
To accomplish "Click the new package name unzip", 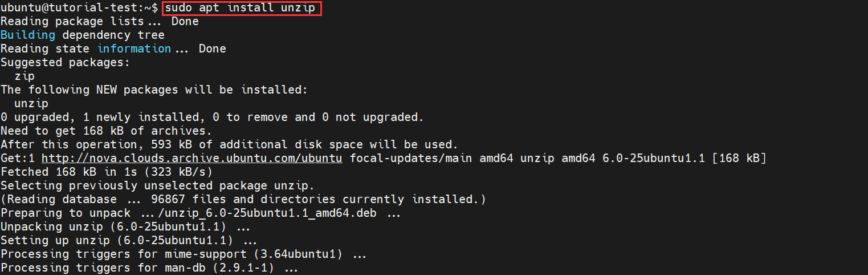I will [31, 103].
